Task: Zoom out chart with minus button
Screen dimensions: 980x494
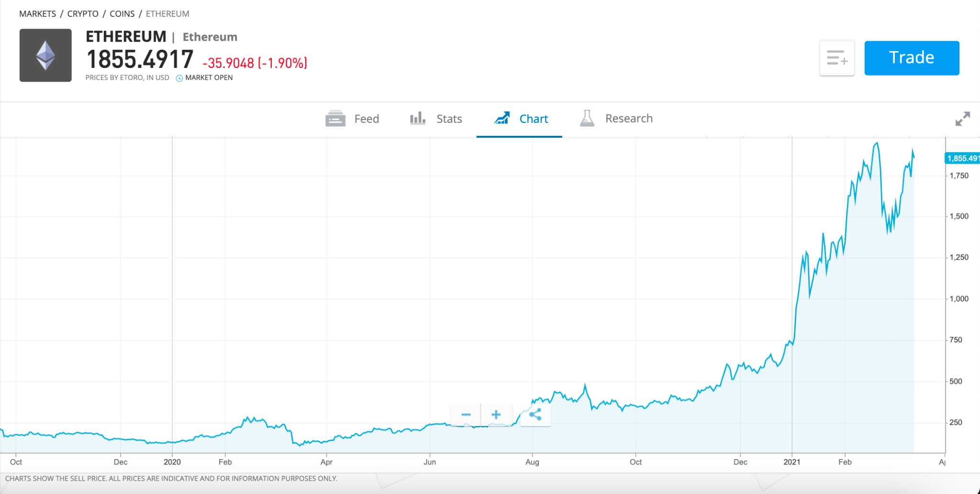Action: 466,415
